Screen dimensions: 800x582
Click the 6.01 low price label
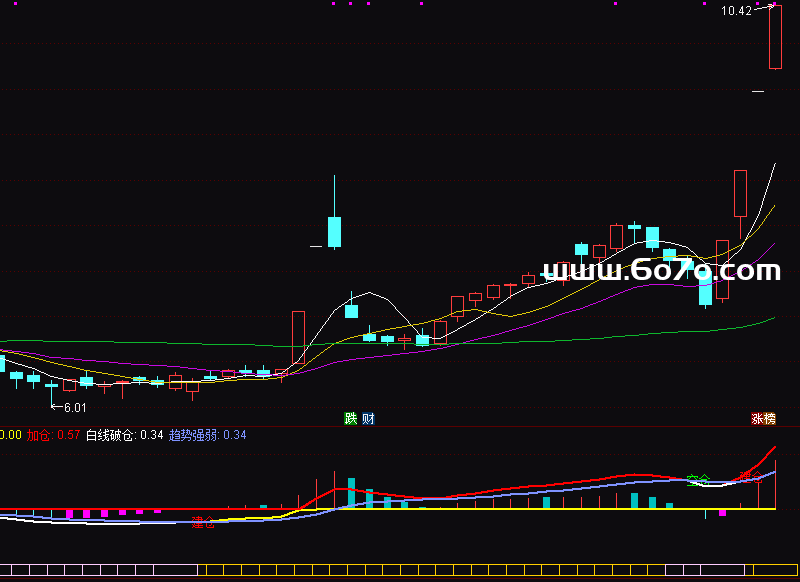point(75,408)
